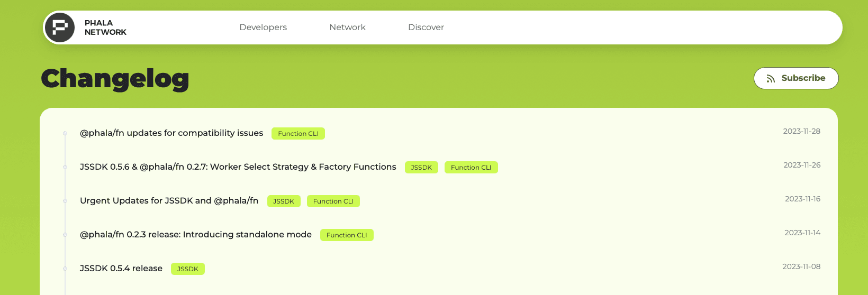
Task: Open 'Urgent Updates for JSSDK and @phala/fn'
Action: pyautogui.click(x=169, y=201)
